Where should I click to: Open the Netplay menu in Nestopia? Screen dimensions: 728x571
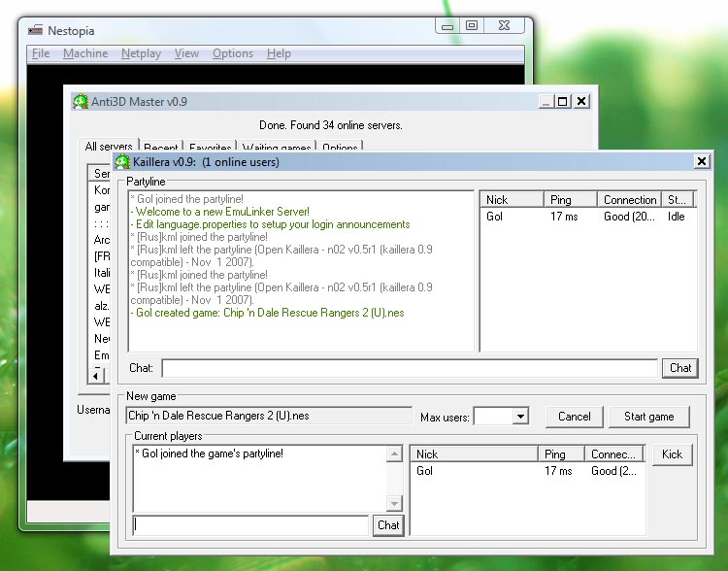coord(141,53)
